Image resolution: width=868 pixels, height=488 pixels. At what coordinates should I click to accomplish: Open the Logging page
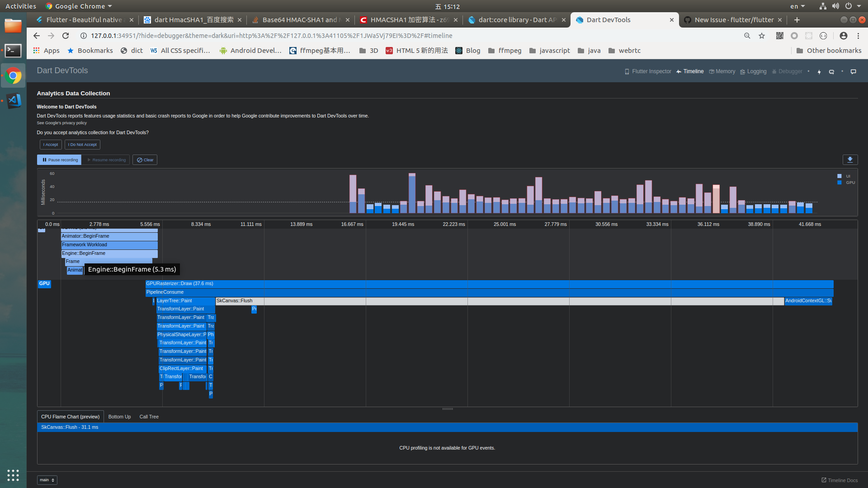tap(753, 71)
